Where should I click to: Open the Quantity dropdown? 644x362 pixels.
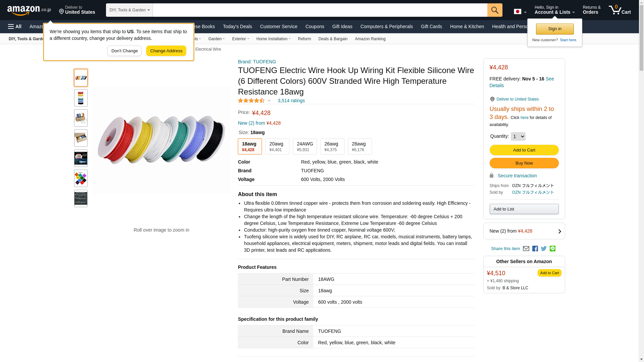click(x=518, y=136)
